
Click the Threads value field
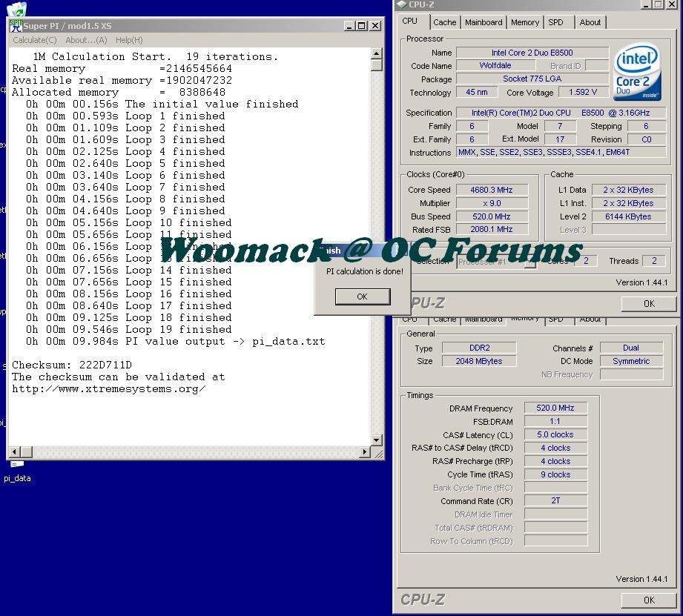pyautogui.click(x=654, y=261)
